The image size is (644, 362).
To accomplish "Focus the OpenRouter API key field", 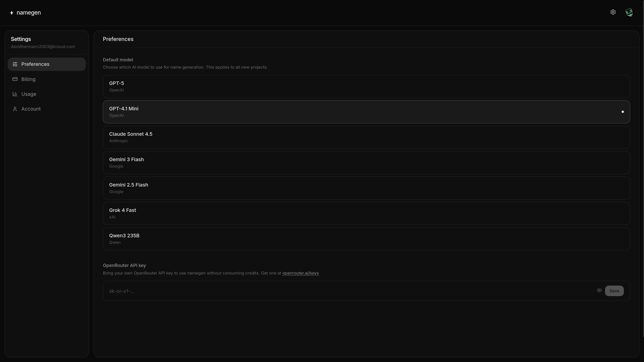I will (x=350, y=291).
